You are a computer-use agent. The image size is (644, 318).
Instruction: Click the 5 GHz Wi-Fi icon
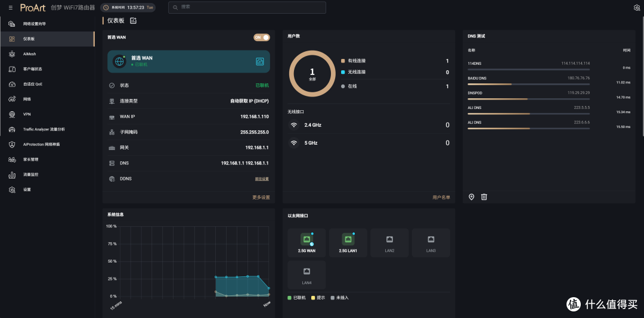(x=293, y=143)
